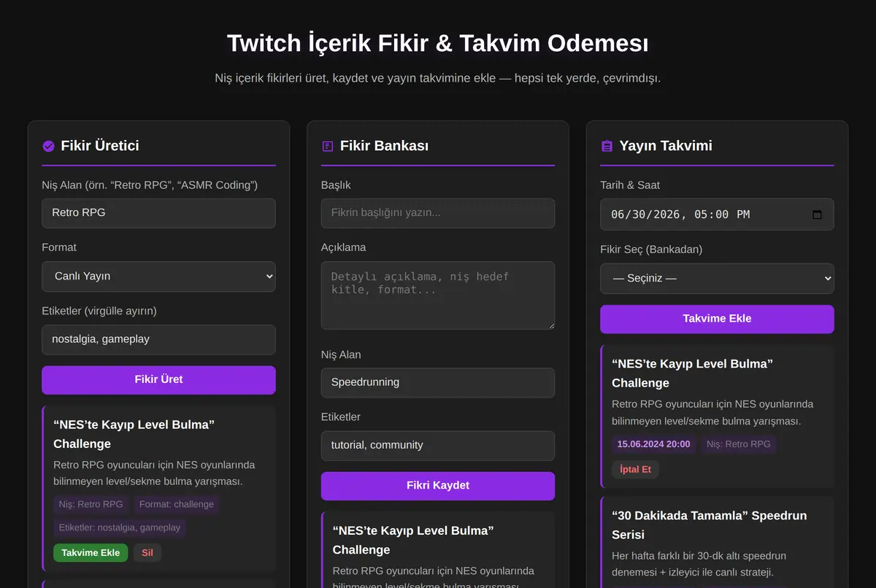
Task: Click the checkmark icon beside Fikir Üretici
Action: [49, 146]
